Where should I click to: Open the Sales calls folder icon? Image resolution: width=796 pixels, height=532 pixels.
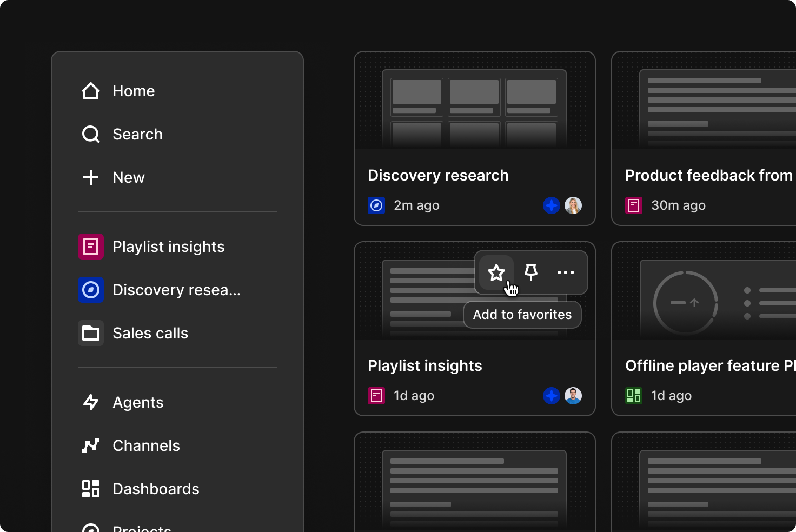pyautogui.click(x=91, y=333)
